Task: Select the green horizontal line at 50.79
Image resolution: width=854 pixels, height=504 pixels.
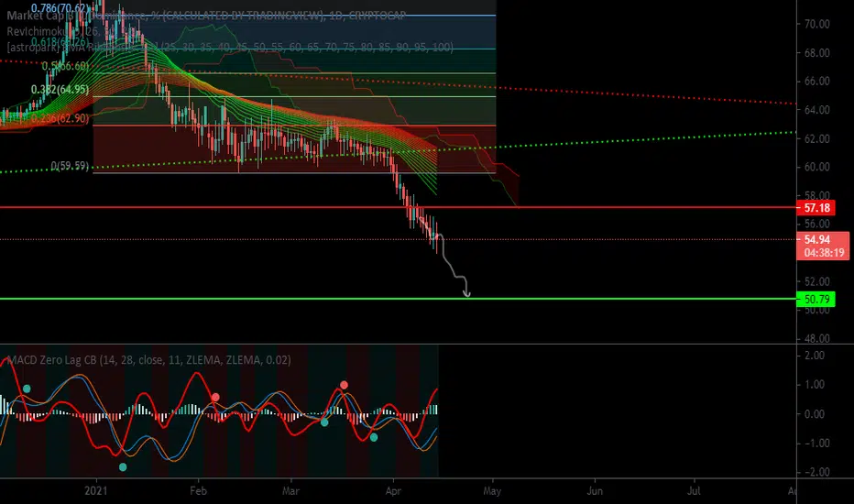Action: 398,299
